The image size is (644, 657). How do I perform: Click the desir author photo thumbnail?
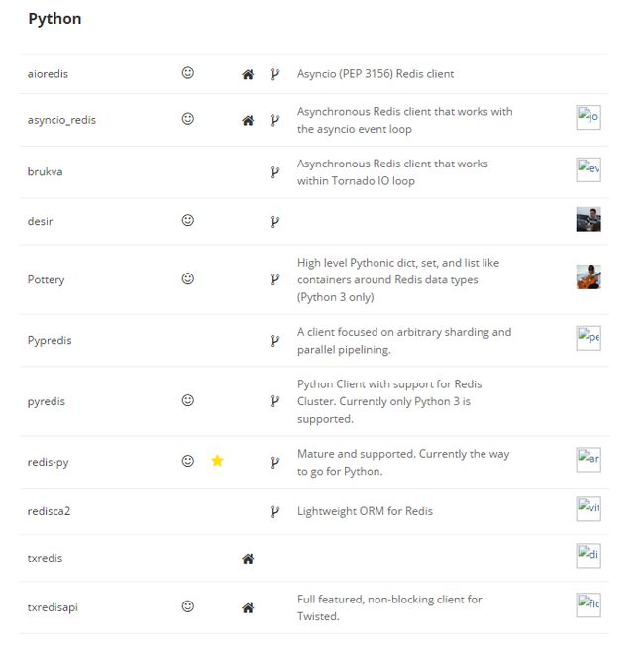click(589, 219)
